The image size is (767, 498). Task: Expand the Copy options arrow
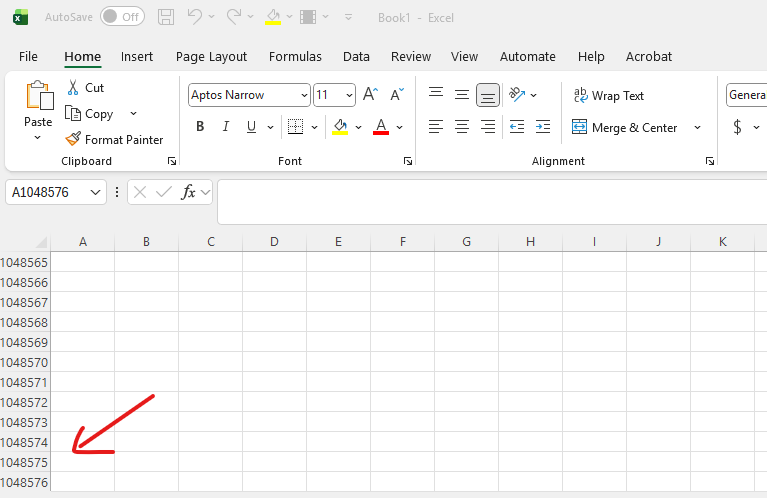pyautogui.click(x=134, y=113)
